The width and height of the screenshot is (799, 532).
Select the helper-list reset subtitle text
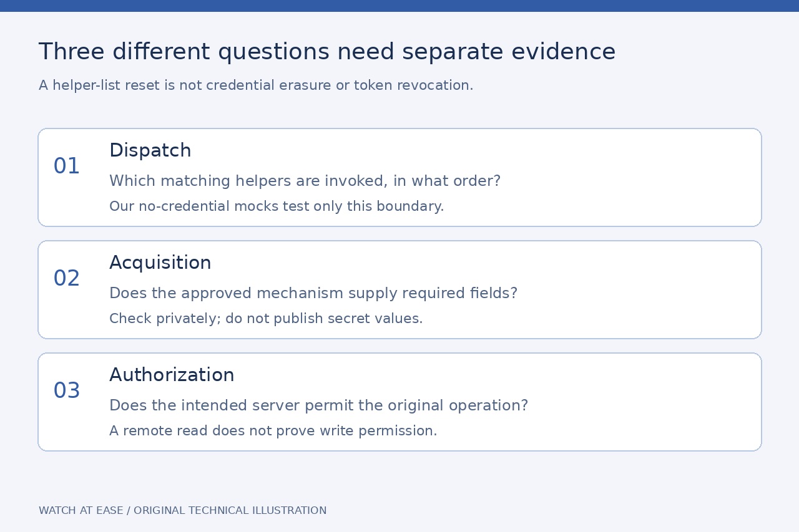click(256, 85)
